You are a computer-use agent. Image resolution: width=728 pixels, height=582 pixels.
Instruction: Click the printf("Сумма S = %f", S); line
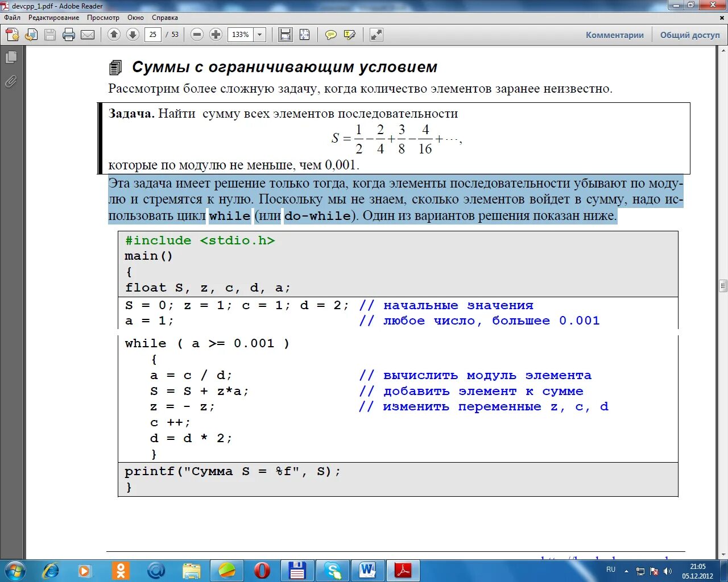[x=233, y=471]
